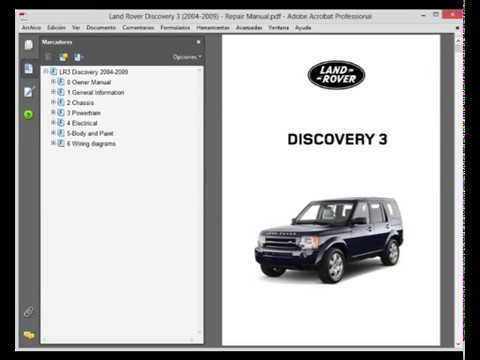The width and height of the screenshot is (480, 360).
Task: Close the Marcadores panel with its X
Action: (198, 42)
